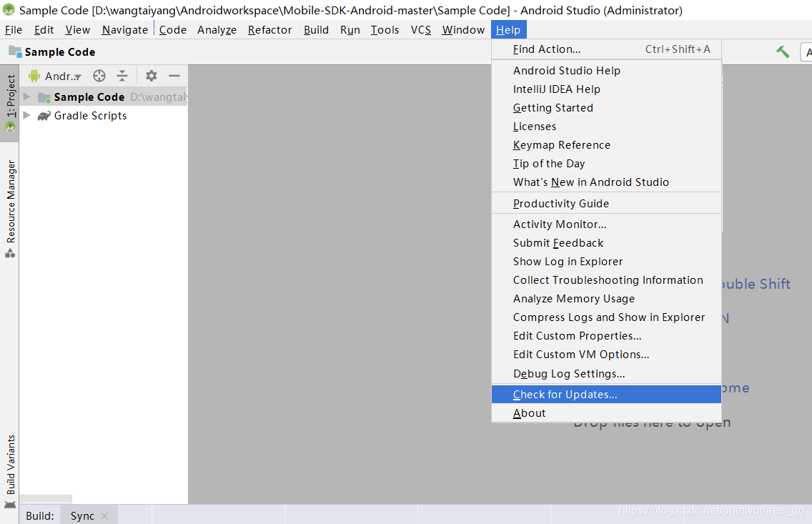Choose Submit Feedback
This screenshot has height=524, width=812.
click(x=606, y=243)
